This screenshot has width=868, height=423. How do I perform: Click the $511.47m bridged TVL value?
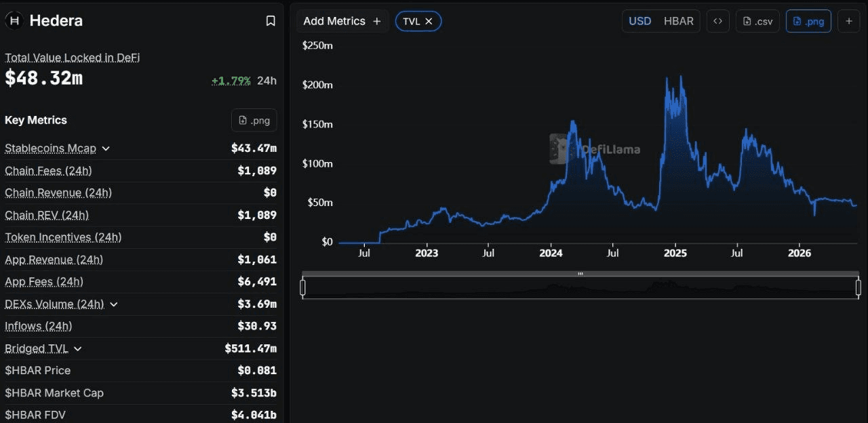point(251,348)
